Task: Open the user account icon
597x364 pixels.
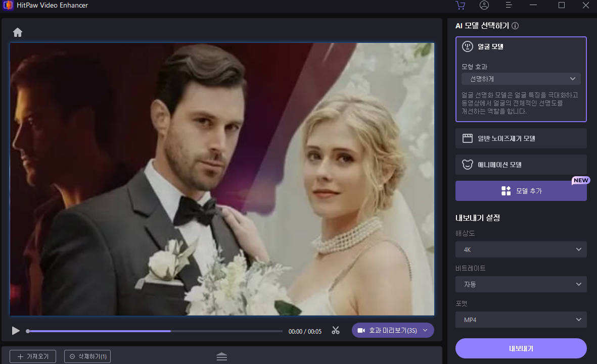Action: pos(484,5)
